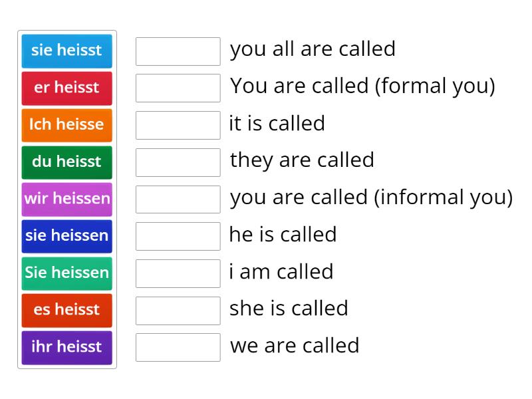This screenshot has width=532, height=399.
Task: Pick the orange 'Ich heisse' tile
Action: click(66, 125)
